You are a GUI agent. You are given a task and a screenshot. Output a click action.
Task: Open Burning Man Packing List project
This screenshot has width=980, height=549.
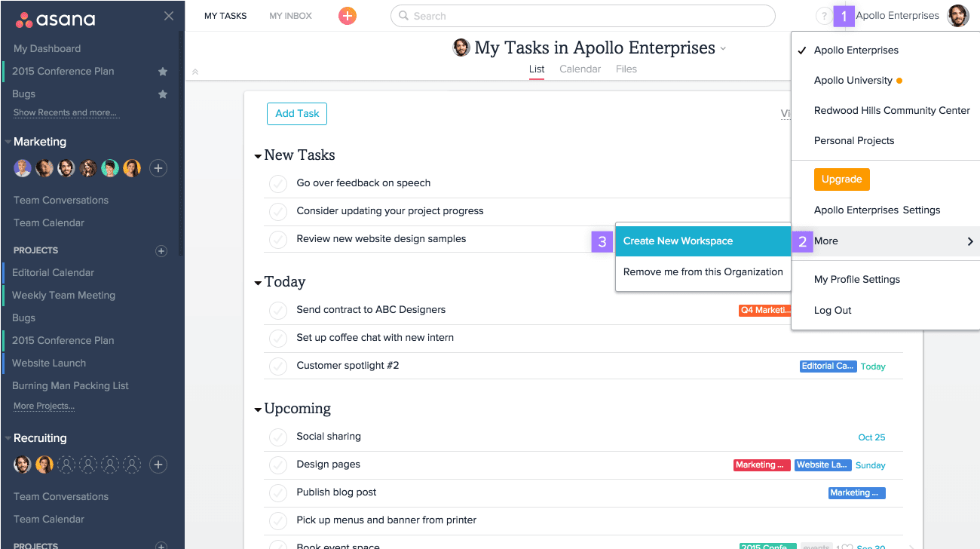(70, 386)
